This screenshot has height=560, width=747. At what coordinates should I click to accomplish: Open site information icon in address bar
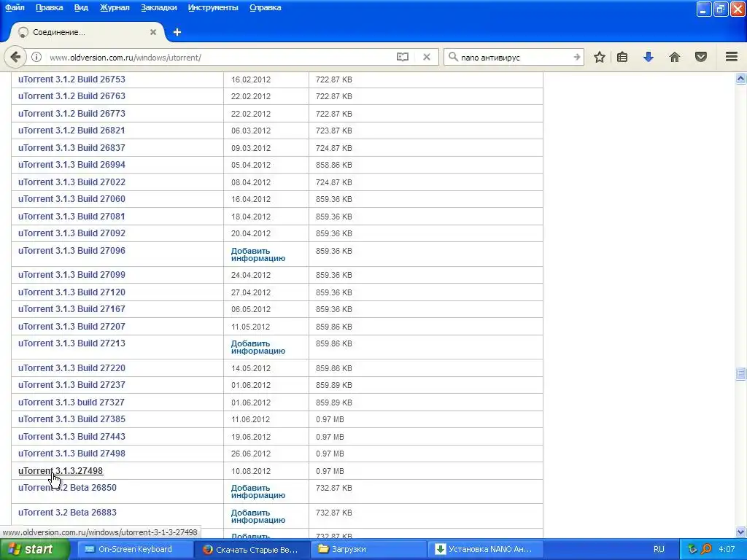coord(36,57)
